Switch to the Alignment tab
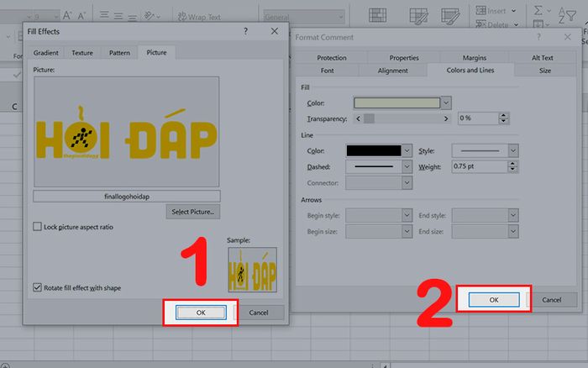The image size is (588, 368). pyautogui.click(x=392, y=71)
